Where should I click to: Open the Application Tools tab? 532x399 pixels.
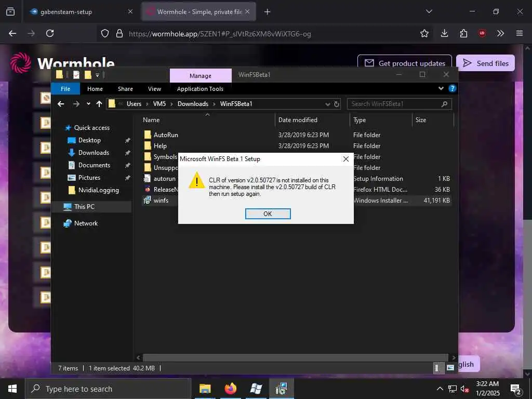[200, 89]
